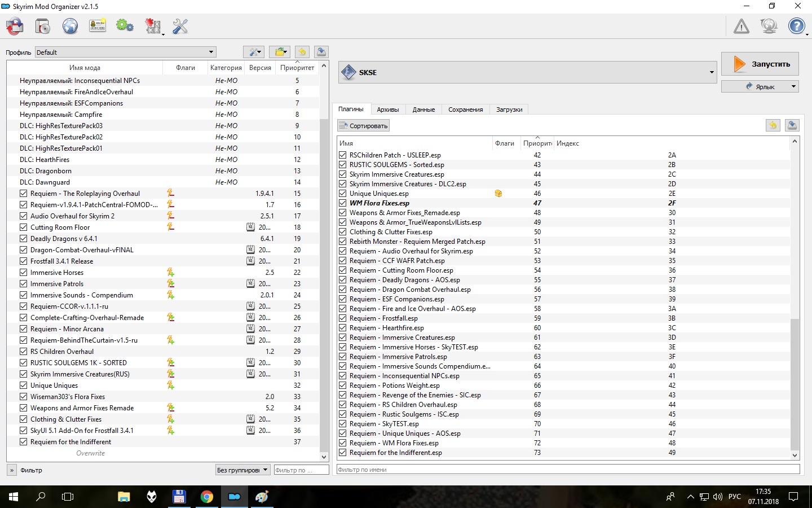This screenshot has width=812, height=508.
Task: Expand the SKSE executable dropdown
Action: tap(527, 72)
